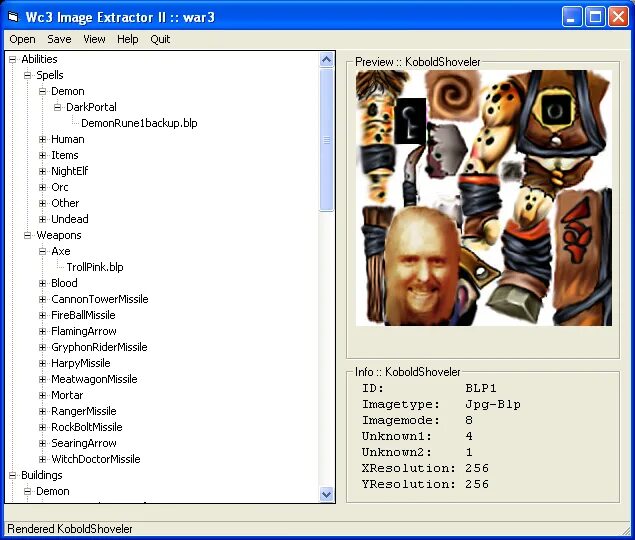Viewport: 635px width, 540px height.
Task: Click the XResolution 256 value
Action: click(477, 468)
